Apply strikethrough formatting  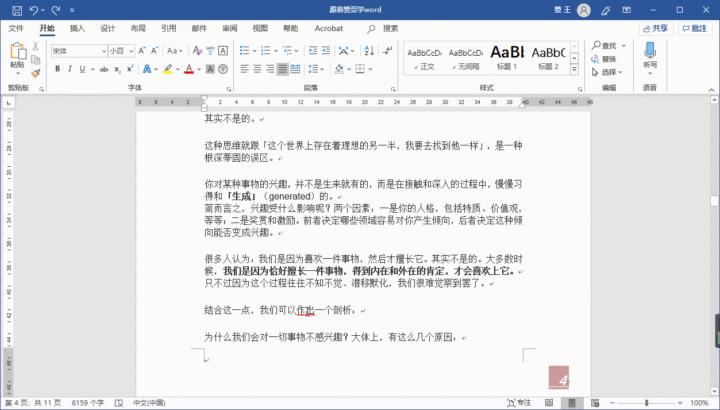pyautogui.click(x=104, y=69)
